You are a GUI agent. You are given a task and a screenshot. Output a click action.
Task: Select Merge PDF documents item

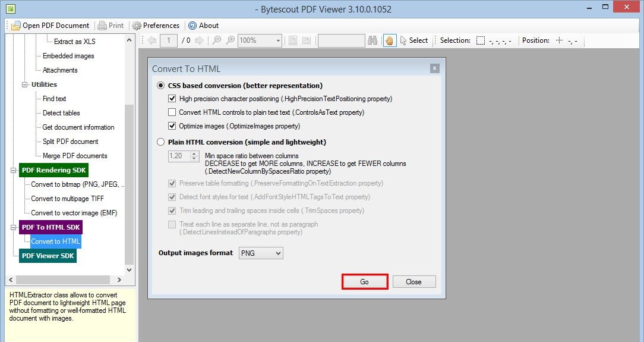pos(75,156)
